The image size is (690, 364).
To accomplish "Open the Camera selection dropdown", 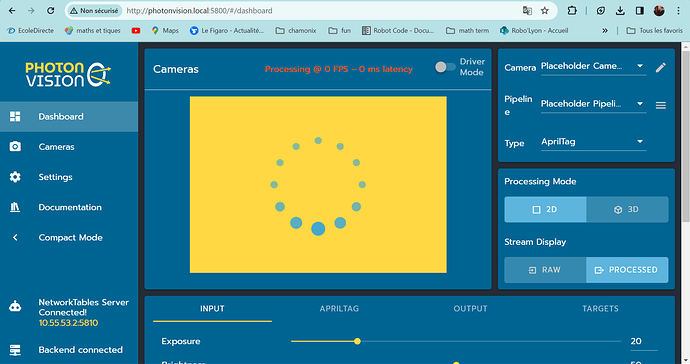I will [593, 66].
